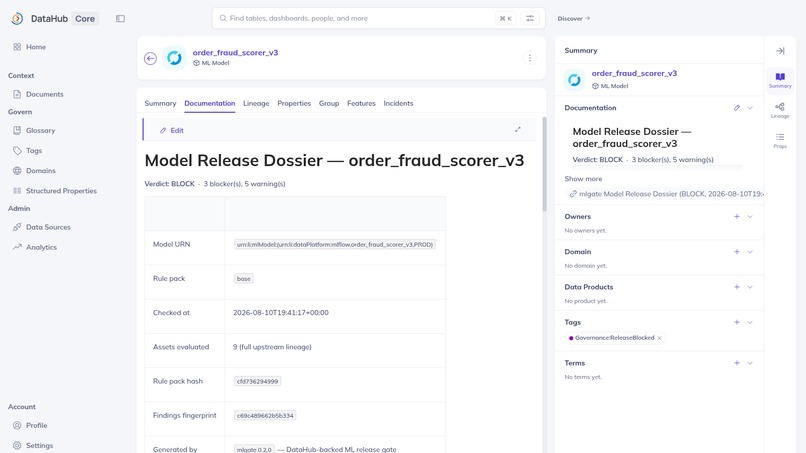Collapse the Terms section chevron
This screenshot has width=806, height=453.
click(750, 363)
